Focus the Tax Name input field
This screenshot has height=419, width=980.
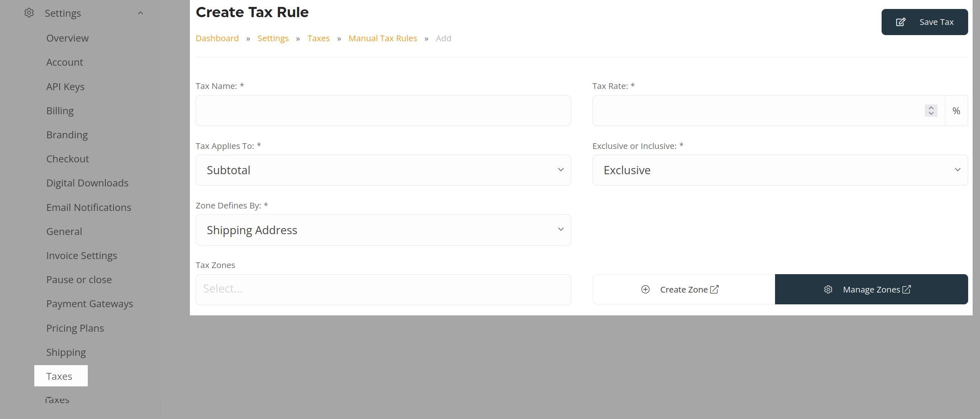[x=383, y=111]
